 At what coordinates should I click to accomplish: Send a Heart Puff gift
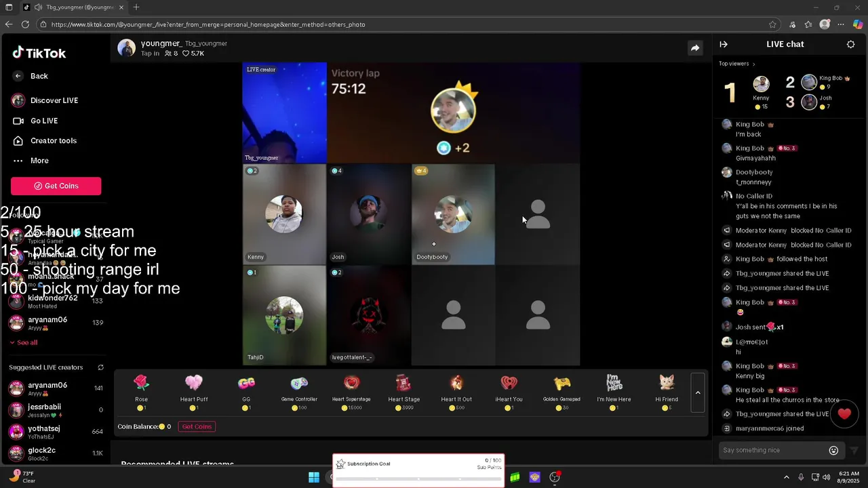click(x=194, y=392)
